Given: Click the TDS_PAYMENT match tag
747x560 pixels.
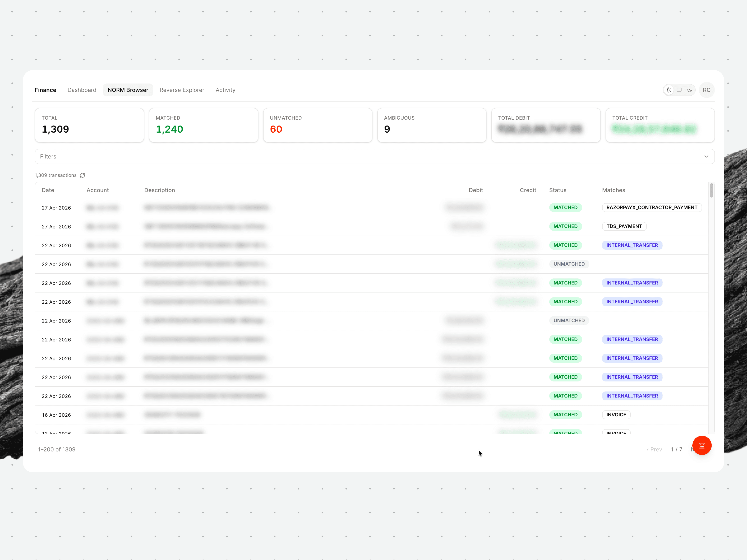Looking at the screenshot, I should tap(624, 226).
